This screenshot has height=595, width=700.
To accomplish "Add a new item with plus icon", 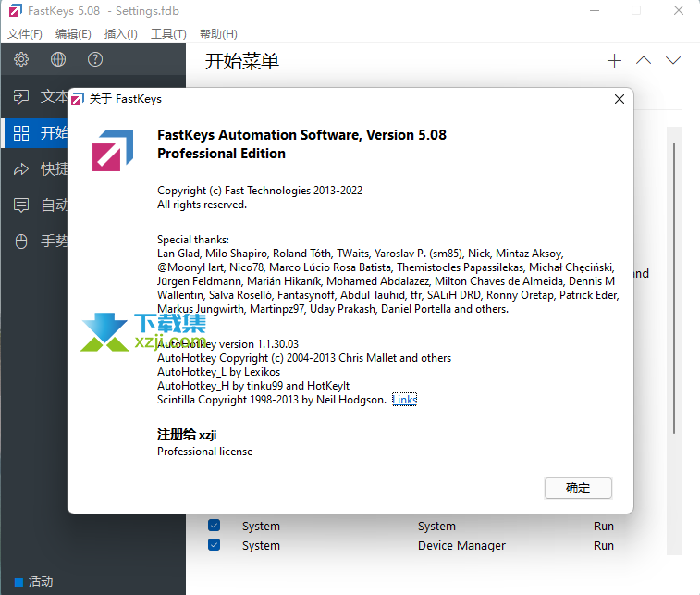I will pos(614,61).
